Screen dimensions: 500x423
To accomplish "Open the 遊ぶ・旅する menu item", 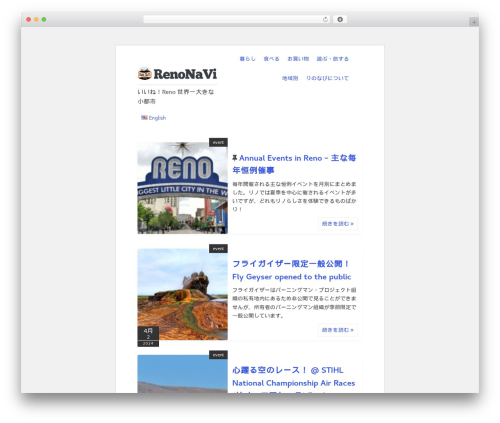I will tap(332, 59).
